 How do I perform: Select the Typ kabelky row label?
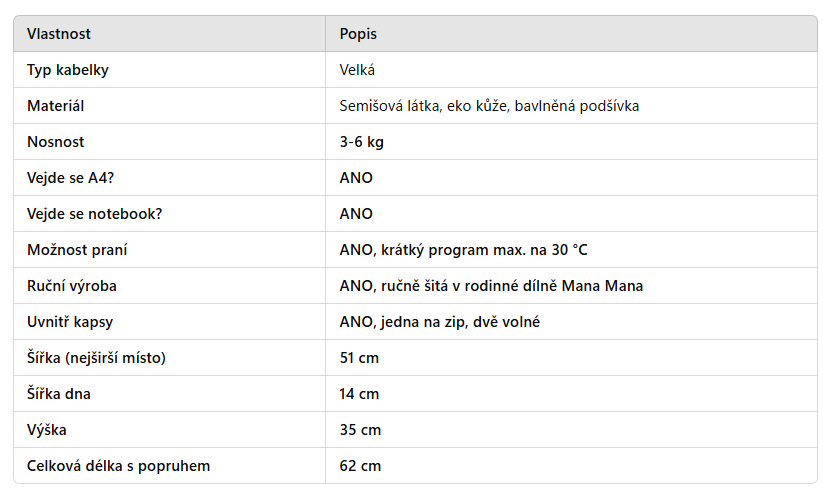click(68, 70)
